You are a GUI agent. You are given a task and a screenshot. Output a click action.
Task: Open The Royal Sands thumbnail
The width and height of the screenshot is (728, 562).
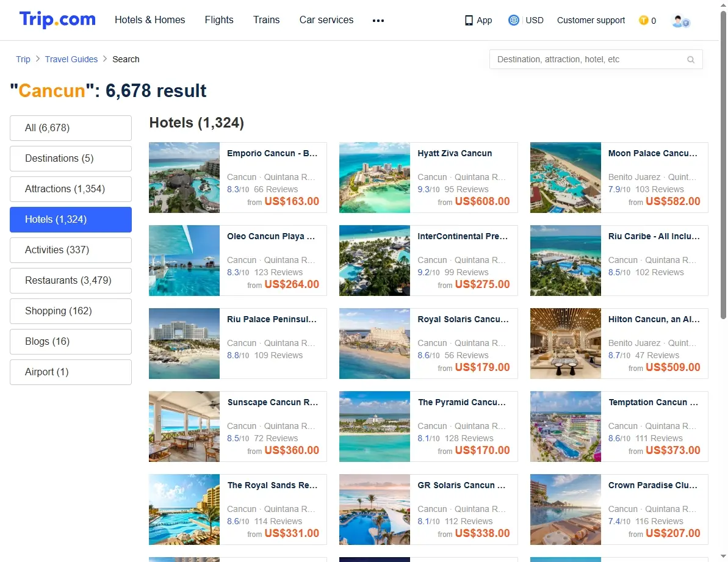point(184,509)
